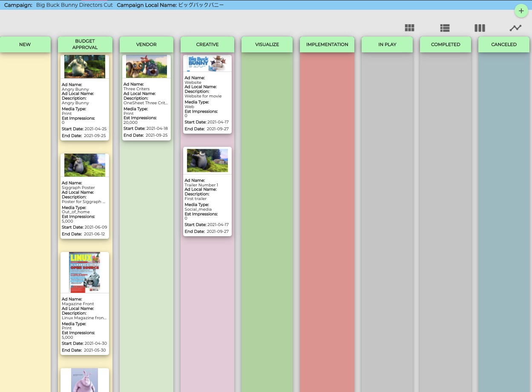Screen dimensions: 532x392
Task: Switch to the list view icon
Action: (x=445, y=28)
